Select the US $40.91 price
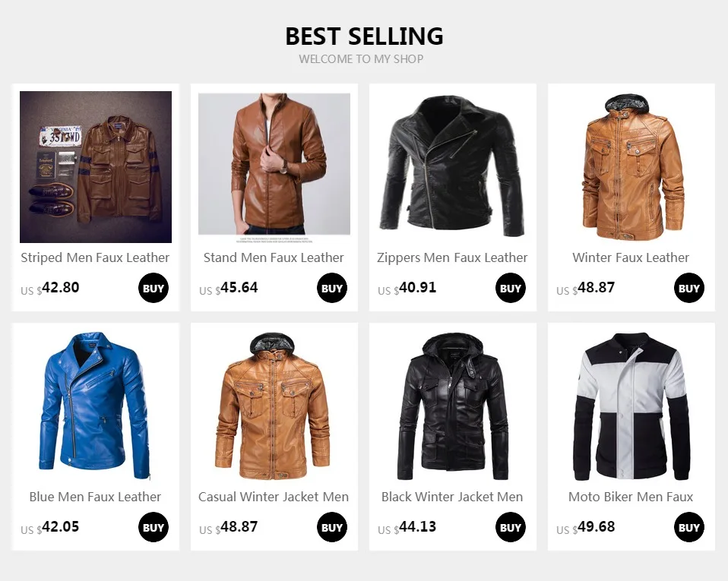728x581 pixels. 407,288
